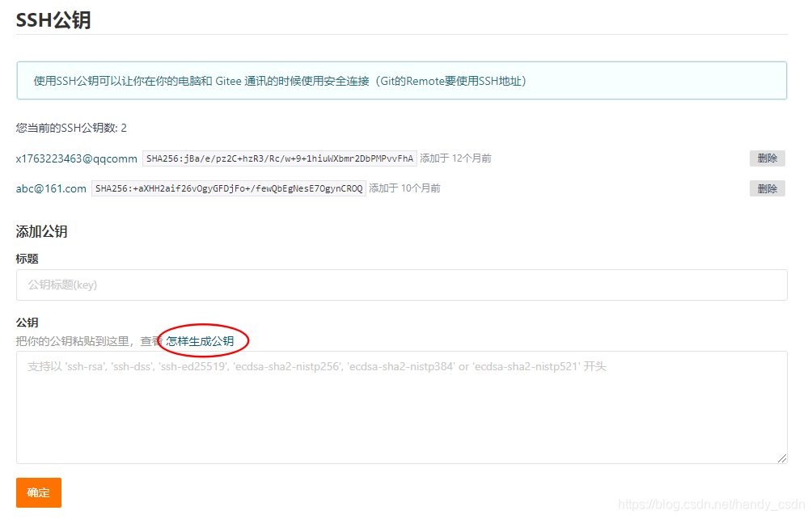Open the abc@161.com key link
The height and width of the screenshot is (519, 812).
51,188
